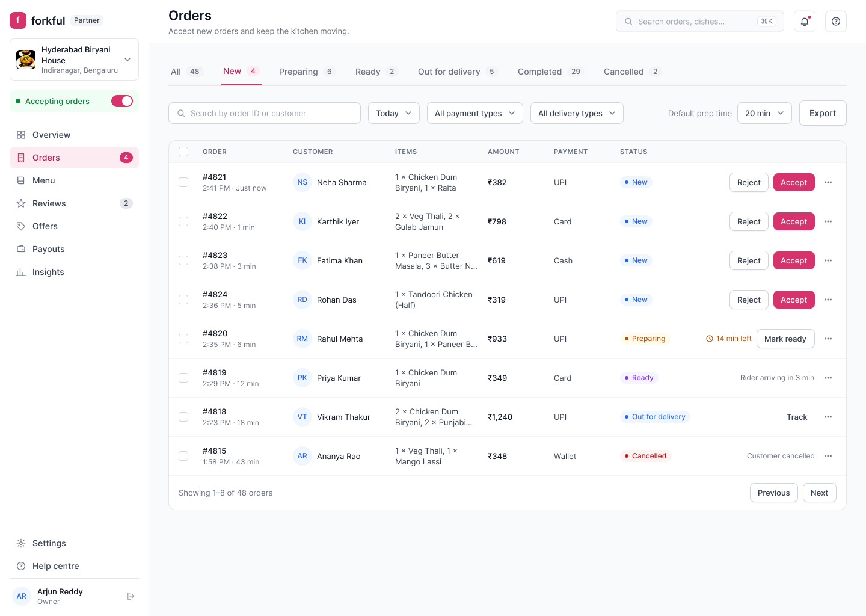Select checkbox for order #4818
866x616 pixels.
pos(183,417)
